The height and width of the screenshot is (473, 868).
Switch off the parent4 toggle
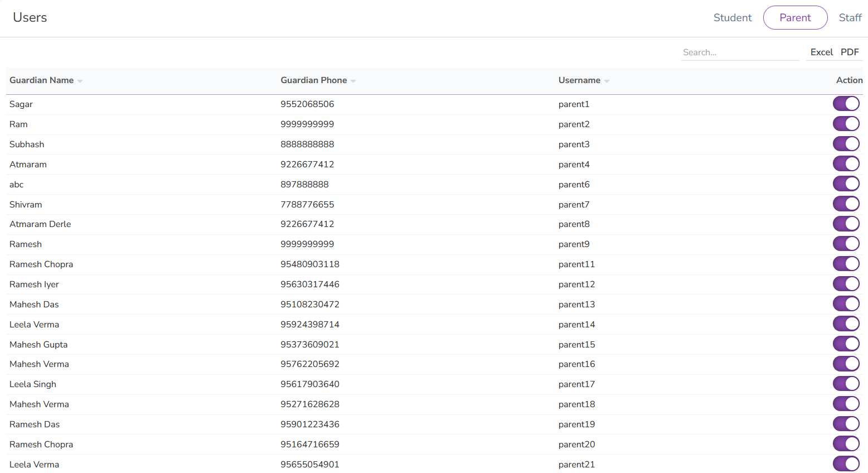846,164
